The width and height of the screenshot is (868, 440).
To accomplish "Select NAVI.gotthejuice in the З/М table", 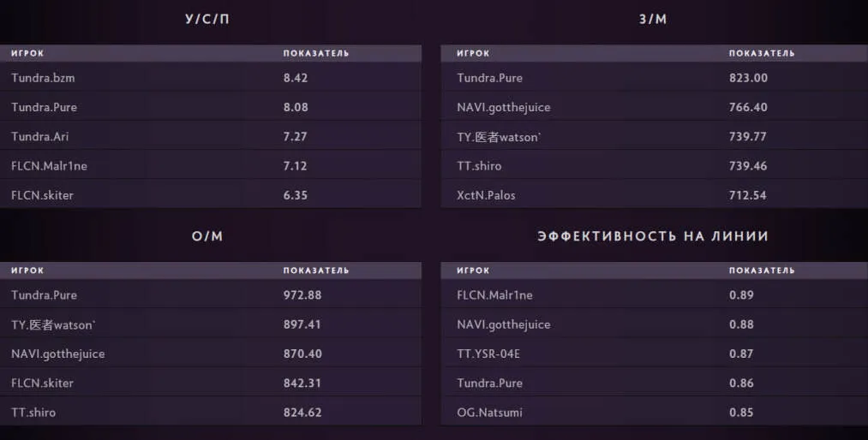I will (x=503, y=108).
